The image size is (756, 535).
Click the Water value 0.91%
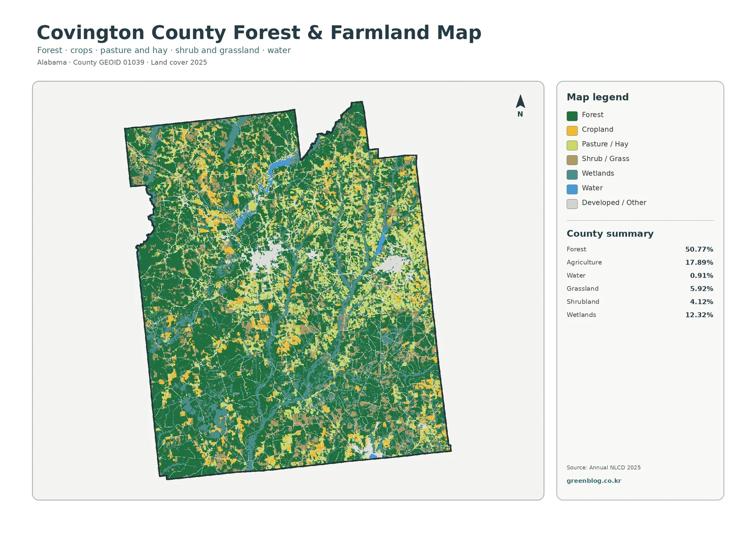tap(701, 276)
